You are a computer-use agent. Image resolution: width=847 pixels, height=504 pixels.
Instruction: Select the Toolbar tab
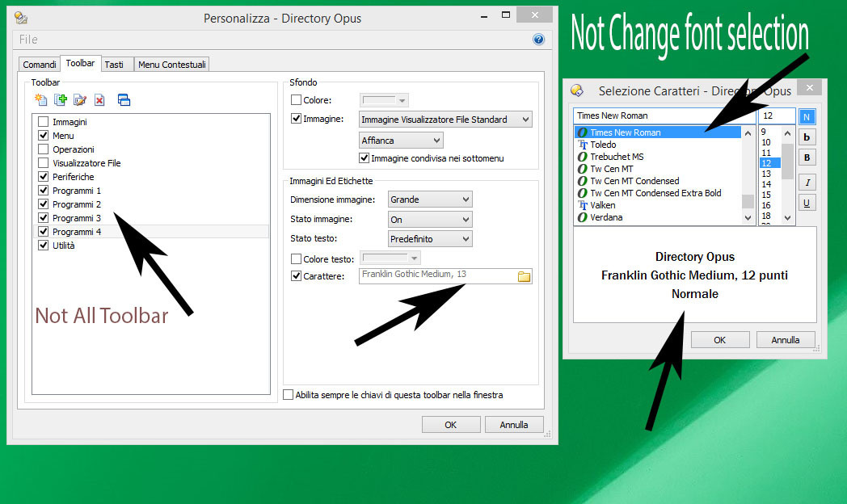tap(81, 63)
